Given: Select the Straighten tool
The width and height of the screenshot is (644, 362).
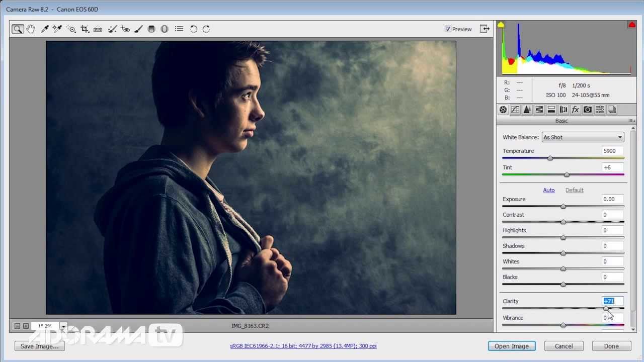Looking at the screenshot, I should [x=98, y=29].
